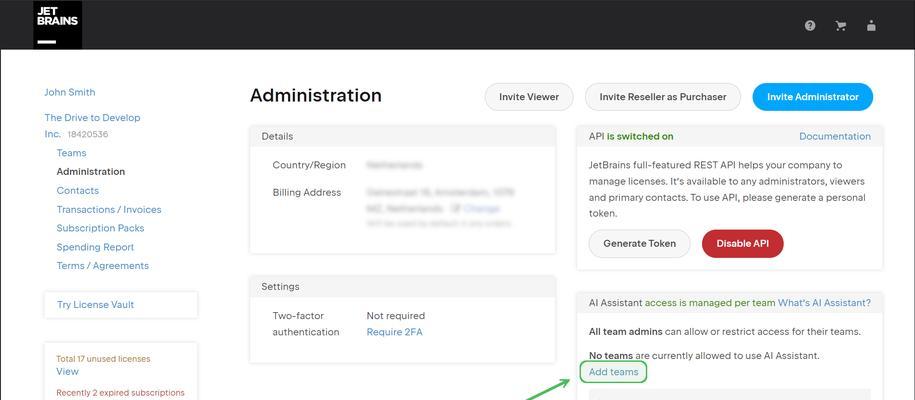Select Administration in the sidebar
The image size is (915, 400).
(x=90, y=172)
